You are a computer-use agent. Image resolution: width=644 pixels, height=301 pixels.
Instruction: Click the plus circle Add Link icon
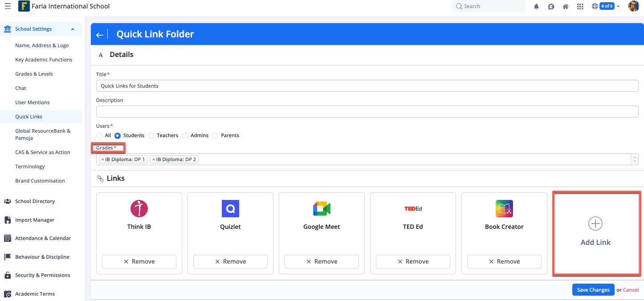point(595,224)
